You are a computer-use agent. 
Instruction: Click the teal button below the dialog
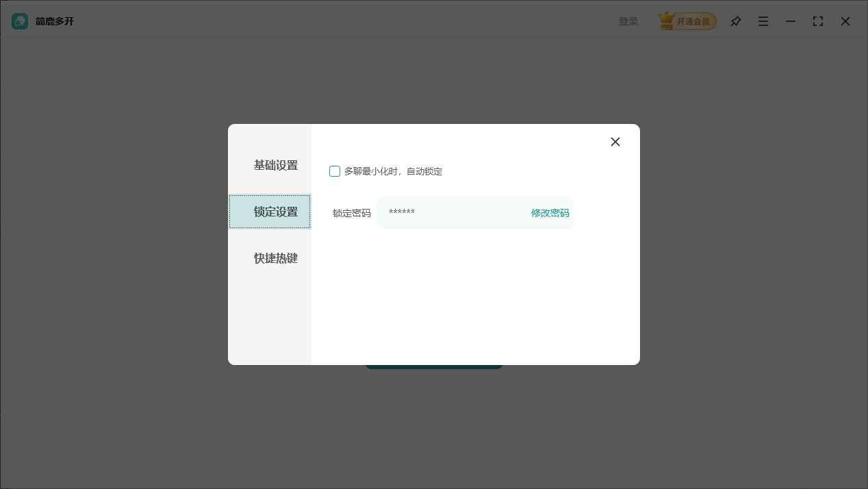coord(434,364)
